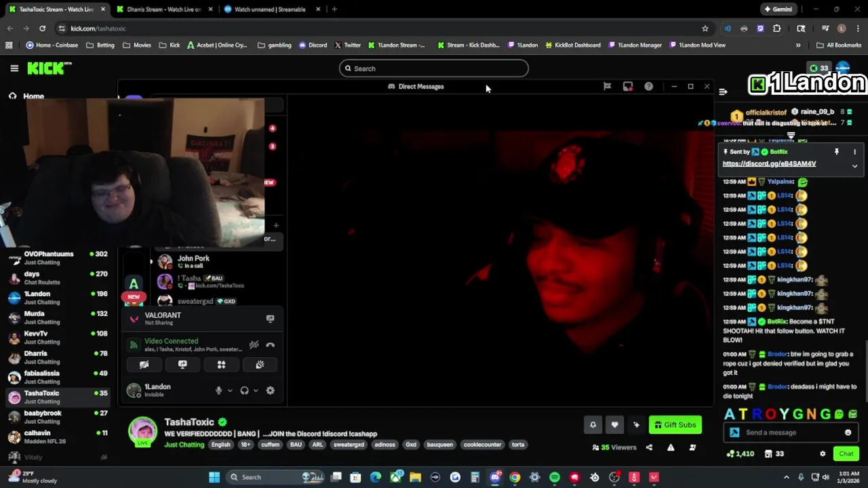Open John Pork direct message
The height and width of the screenshot is (488, 868).
[203, 262]
